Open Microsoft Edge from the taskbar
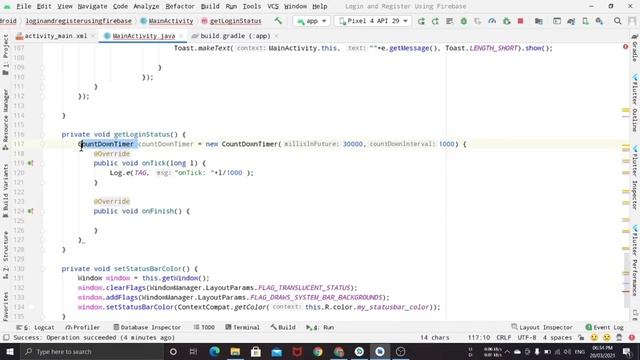The height and width of the screenshot is (360, 640). coord(214,351)
